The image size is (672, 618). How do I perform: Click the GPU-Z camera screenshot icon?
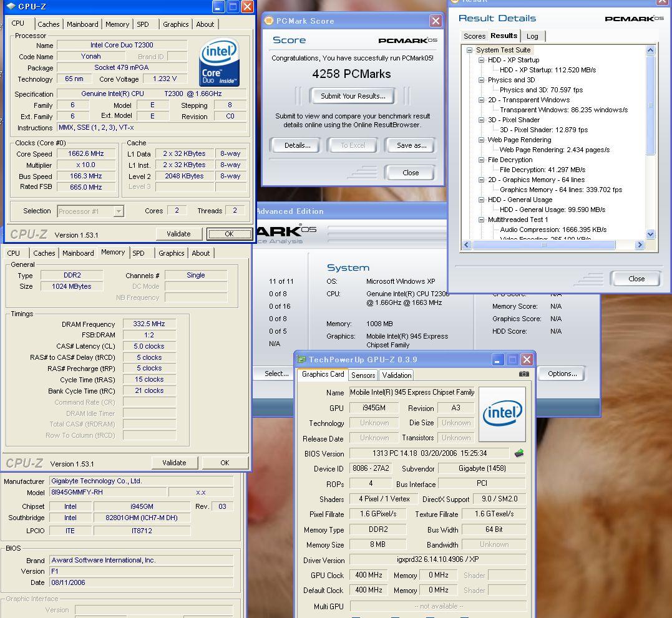click(523, 374)
